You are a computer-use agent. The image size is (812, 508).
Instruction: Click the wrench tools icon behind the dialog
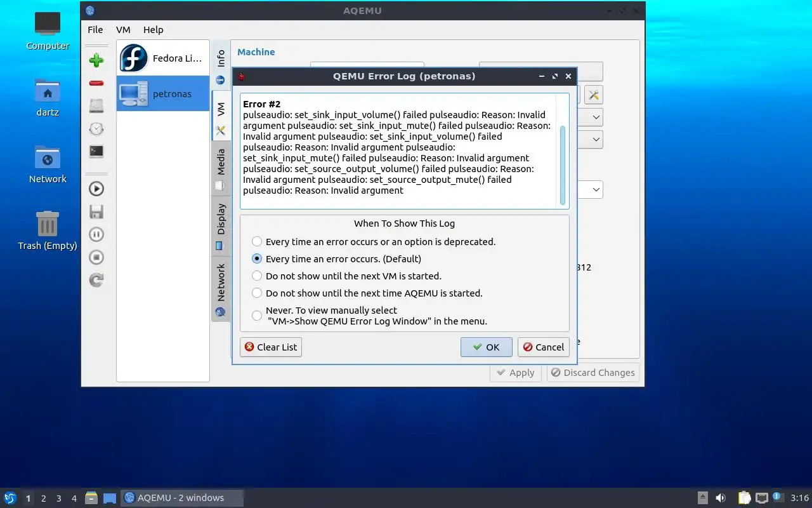(593, 95)
